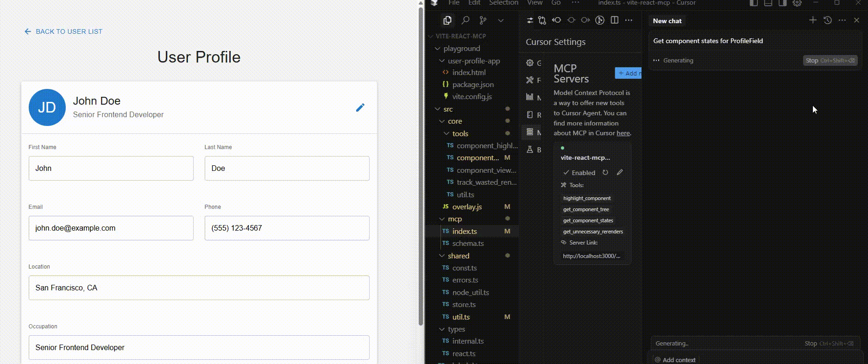Toggle the primary sidebar layout icon
This screenshot has height=364, width=868.
coord(754,3)
